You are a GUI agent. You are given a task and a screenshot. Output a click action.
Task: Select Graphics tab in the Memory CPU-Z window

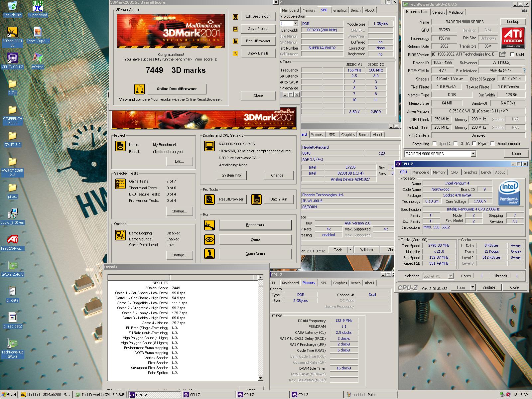coord(340,283)
